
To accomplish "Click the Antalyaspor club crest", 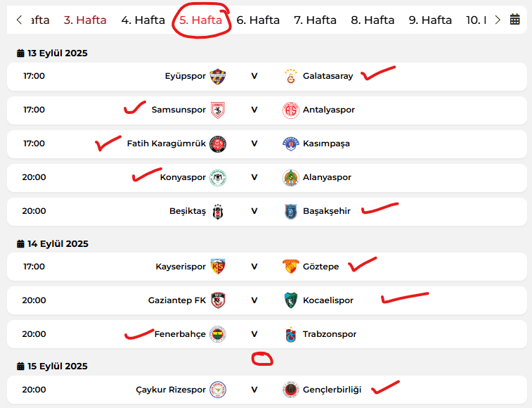I will click(291, 110).
